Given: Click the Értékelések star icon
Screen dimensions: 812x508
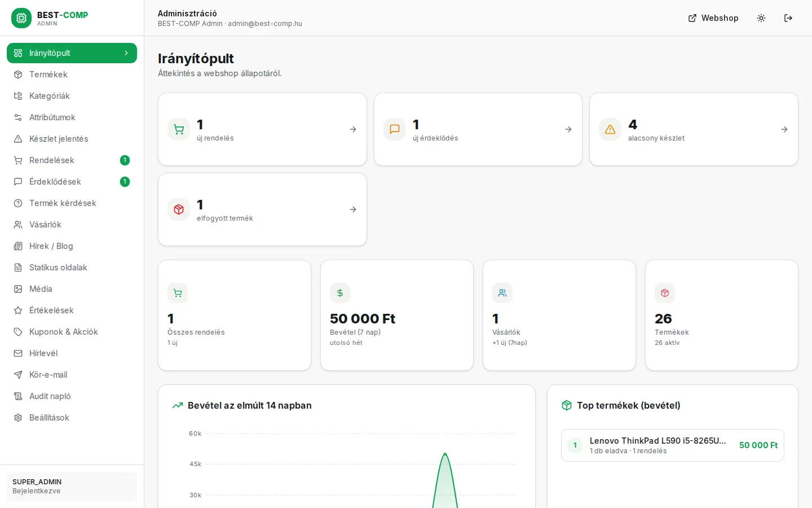Looking at the screenshot, I should point(18,310).
